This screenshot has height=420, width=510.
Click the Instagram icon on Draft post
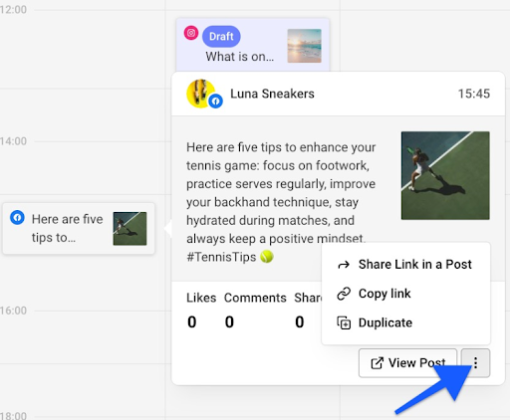click(191, 33)
